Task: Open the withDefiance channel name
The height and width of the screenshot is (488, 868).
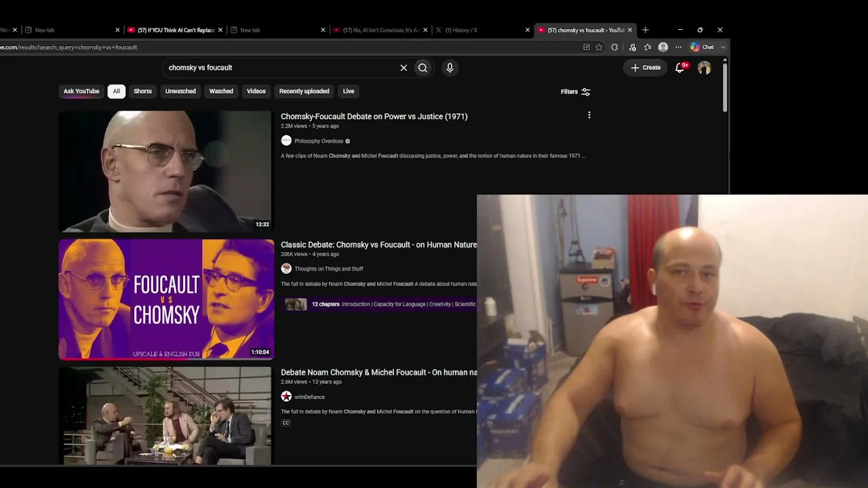Action: (309, 397)
